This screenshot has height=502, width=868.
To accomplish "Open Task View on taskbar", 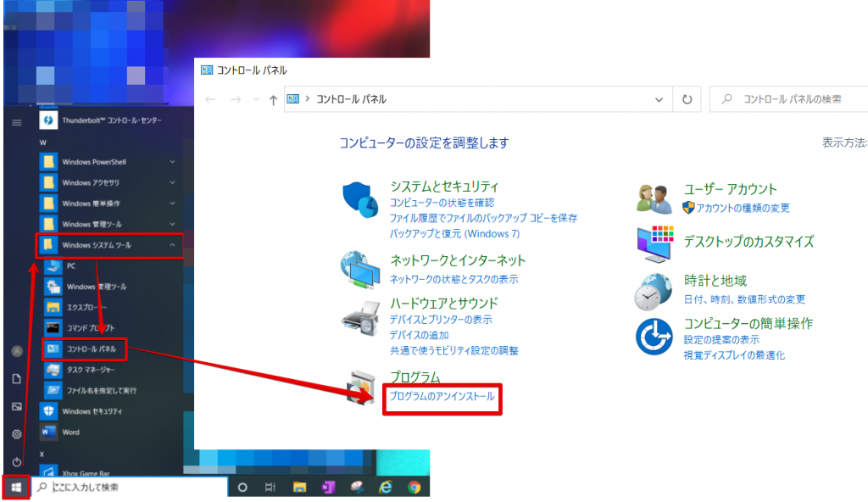I will (x=270, y=488).
